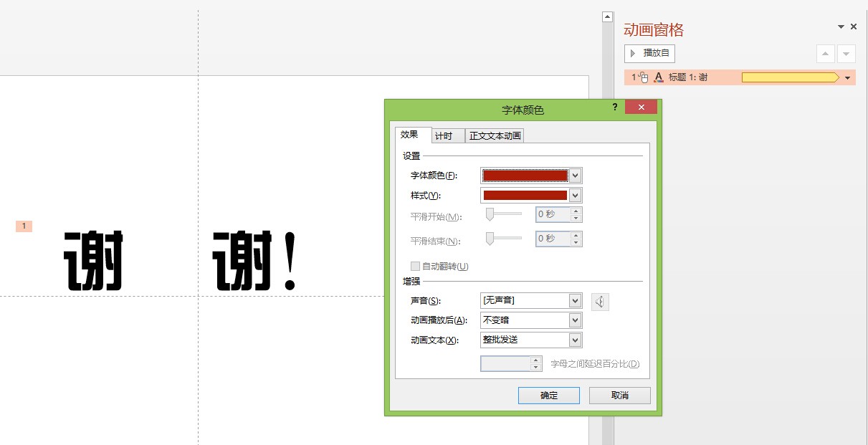
Task: Click the font color A icon in animation item
Action: coord(659,77)
